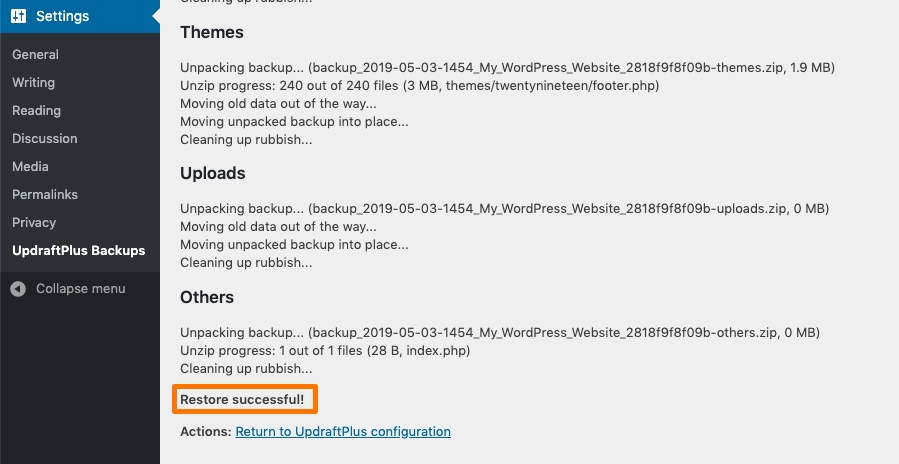Viewport: 899px width, 464px height.
Task: Follow Return to UpdraftPlus configuration link
Action: click(x=343, y=431)
